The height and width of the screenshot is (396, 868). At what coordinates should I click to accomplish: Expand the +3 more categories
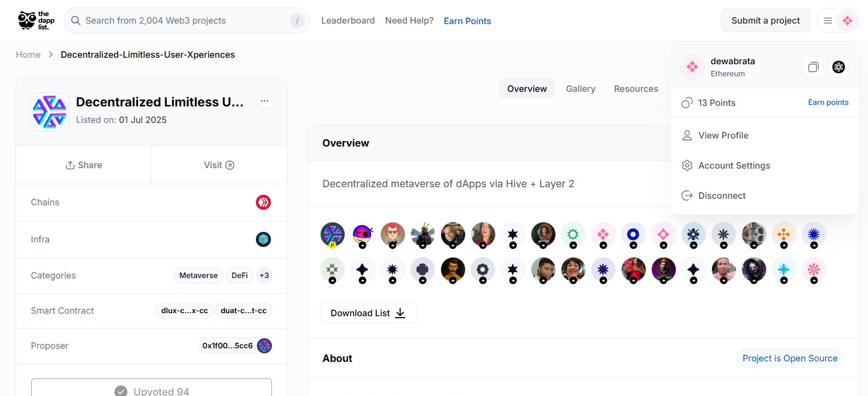pos(264,276)
